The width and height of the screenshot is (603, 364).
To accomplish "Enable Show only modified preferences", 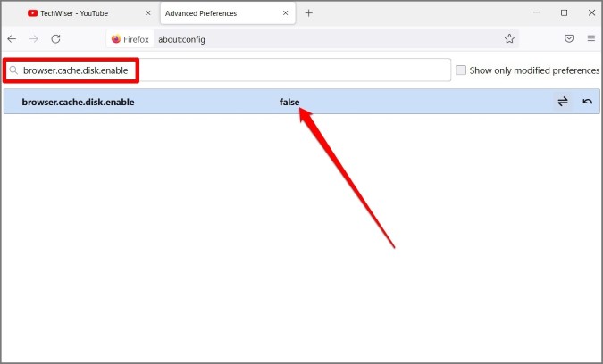I will coord(461,70).
